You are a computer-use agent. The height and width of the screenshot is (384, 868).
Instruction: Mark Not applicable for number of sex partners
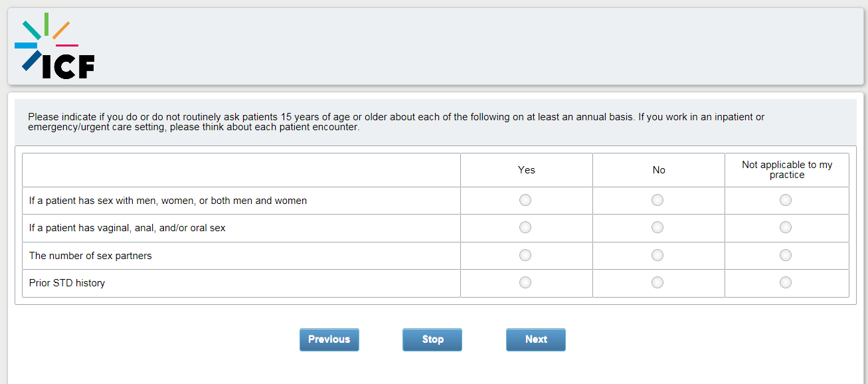click(x=786, y=255)
